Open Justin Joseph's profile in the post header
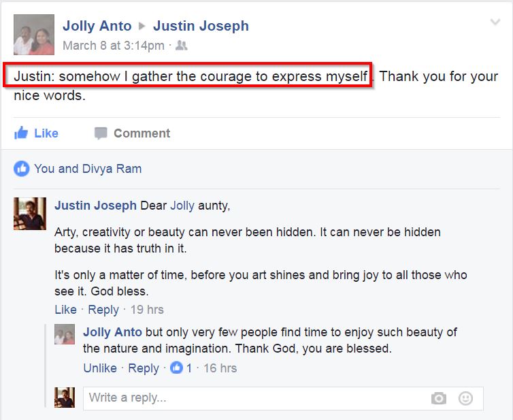The image size is (513, 420). click(201, 26)
